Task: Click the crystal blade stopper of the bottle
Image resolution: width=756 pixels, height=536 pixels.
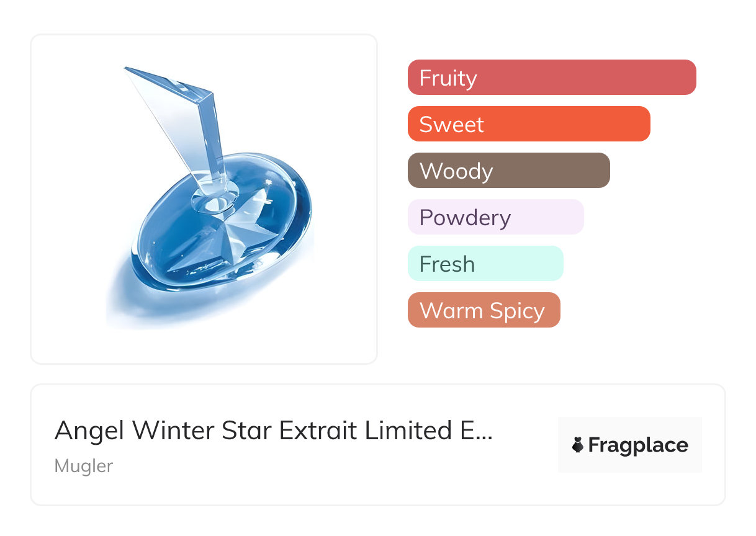Action: coord(186,118)
